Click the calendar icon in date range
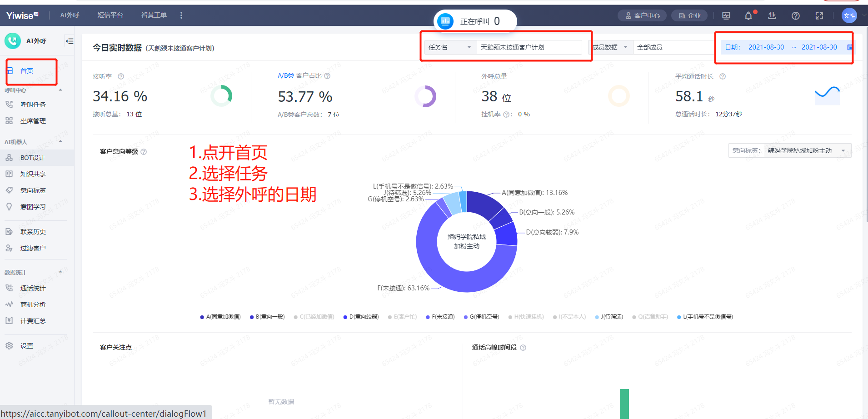The width and height of the screenshot is (868, 419). [849, 47]
